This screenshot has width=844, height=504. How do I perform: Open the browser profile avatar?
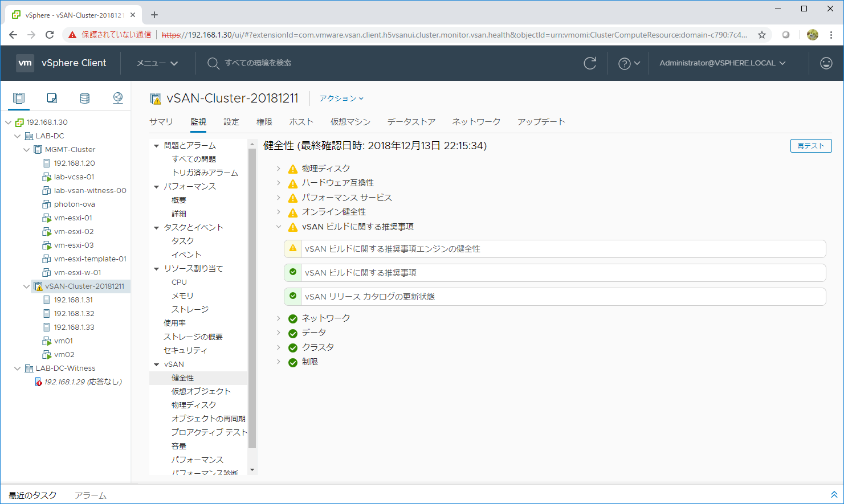tap(813, 35)
